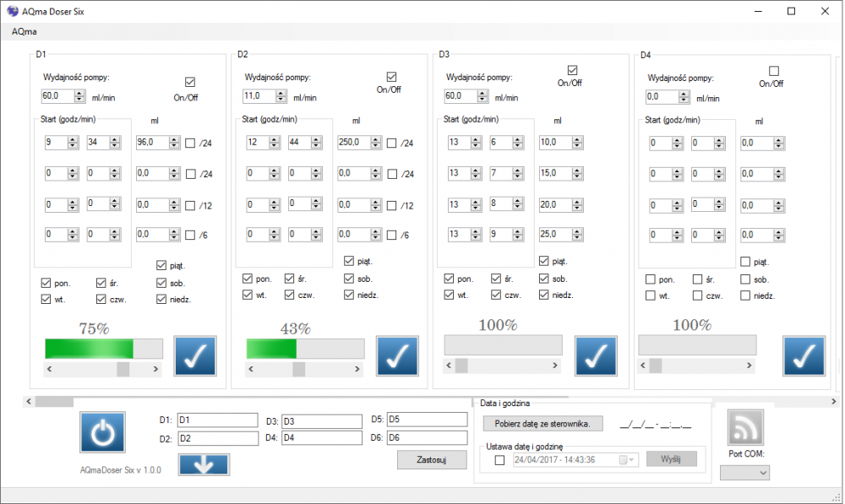The height and width of the screenshot is (504, 845).
Task: Click the blue down-arrow download button
Action: tap(204, 464)
